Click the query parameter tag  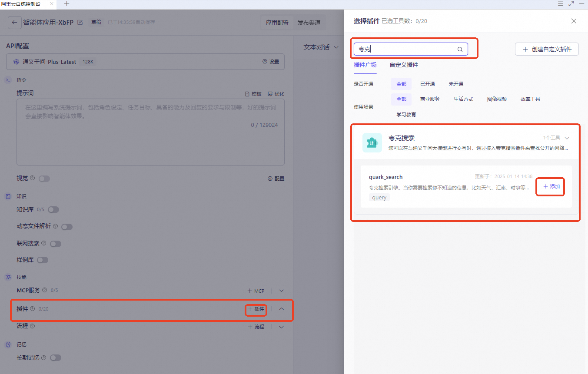click(379, 197)
